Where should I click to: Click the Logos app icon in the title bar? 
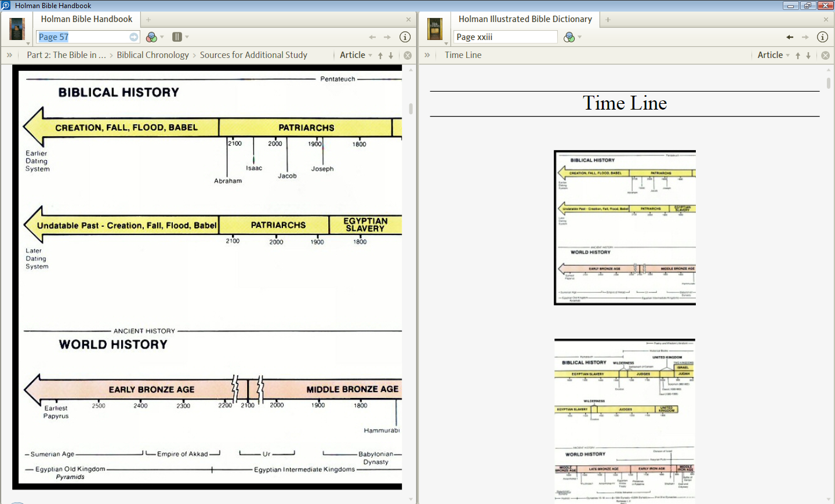(6, 5)
